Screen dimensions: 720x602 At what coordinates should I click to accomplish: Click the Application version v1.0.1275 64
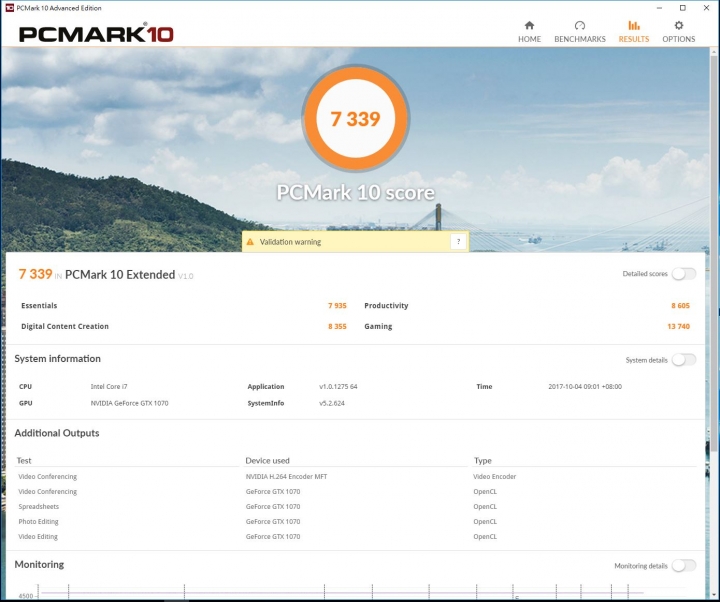coord(338,387)
